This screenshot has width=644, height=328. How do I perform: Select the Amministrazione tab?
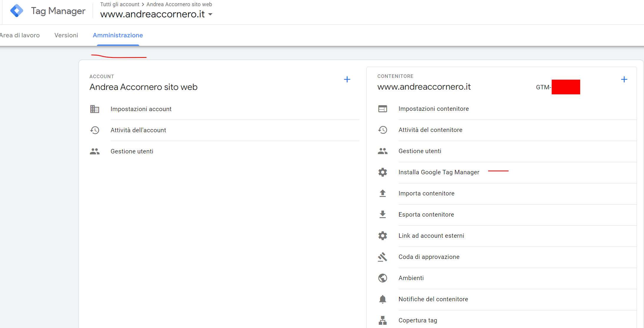pyautogui.click(x=118, y=35)
